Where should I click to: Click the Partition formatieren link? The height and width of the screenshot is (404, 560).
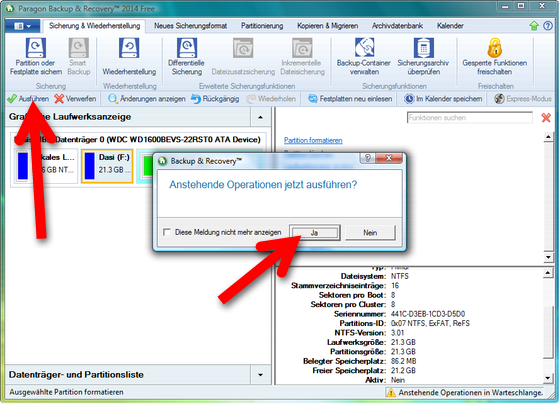tap(313, 140)
